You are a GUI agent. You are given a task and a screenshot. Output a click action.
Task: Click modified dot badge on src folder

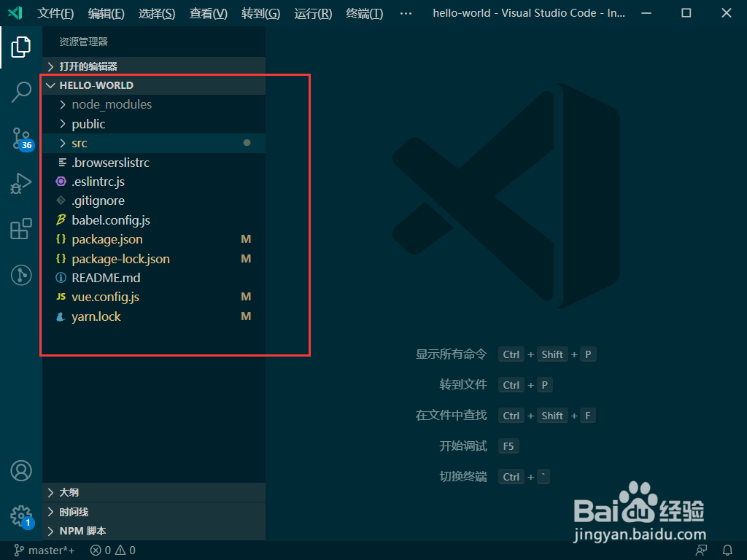(x=247, y=143)
